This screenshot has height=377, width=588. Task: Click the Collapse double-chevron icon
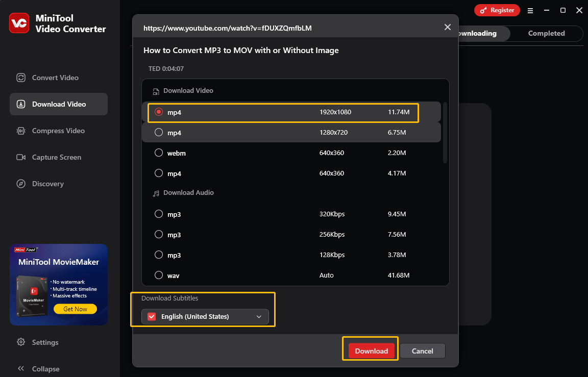pos(21,368)
